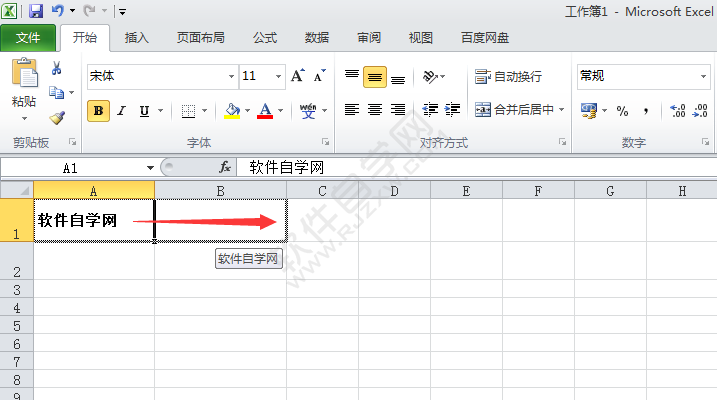Viewport: 717px width, 400px height.
Task: Open the Undo history dropdown arrow
Action: [72, 11]
